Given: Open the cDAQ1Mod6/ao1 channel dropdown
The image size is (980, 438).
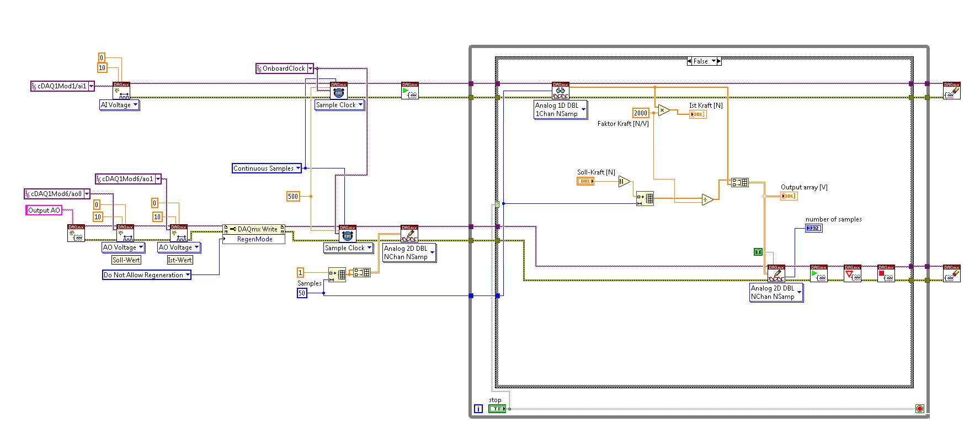Looking at the screenshot, I should [x=158, y=179].
